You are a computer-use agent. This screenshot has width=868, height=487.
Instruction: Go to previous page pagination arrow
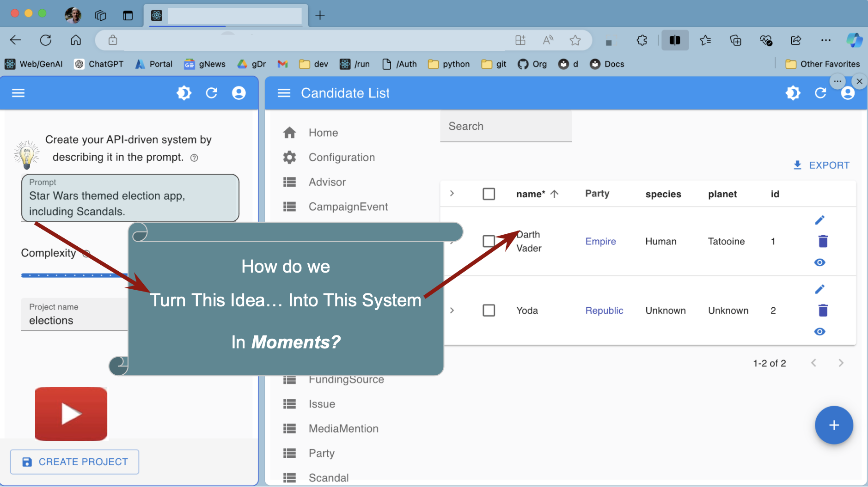(x=813, y=363)
